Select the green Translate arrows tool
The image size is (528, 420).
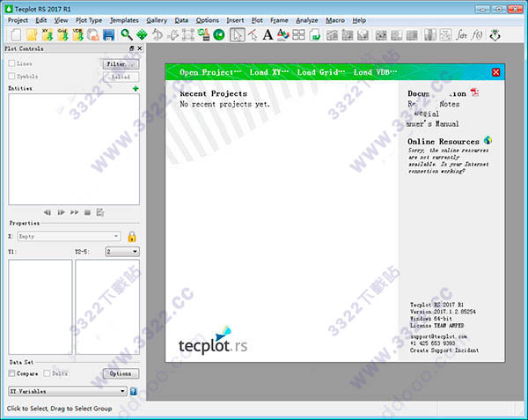[x=142, y=34]
